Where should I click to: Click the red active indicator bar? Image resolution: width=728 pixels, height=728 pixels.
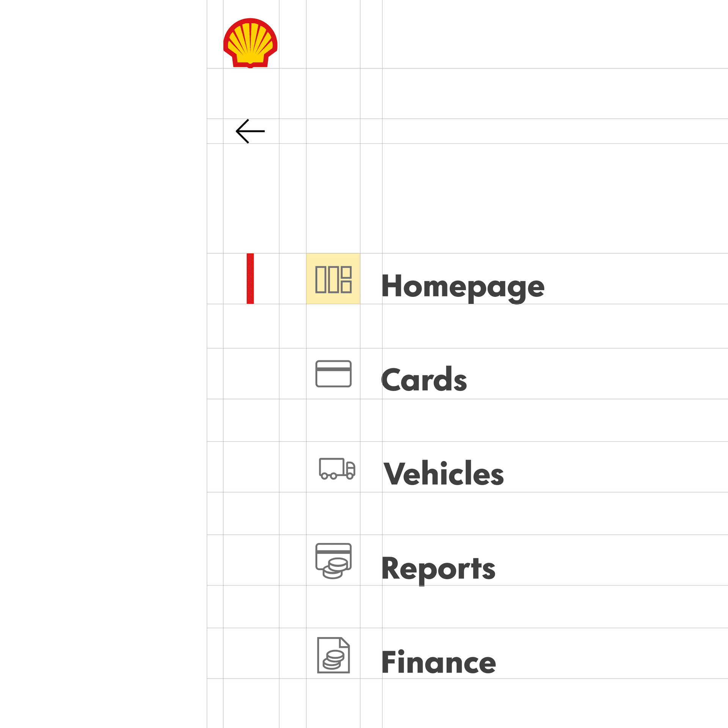[250, 279]
